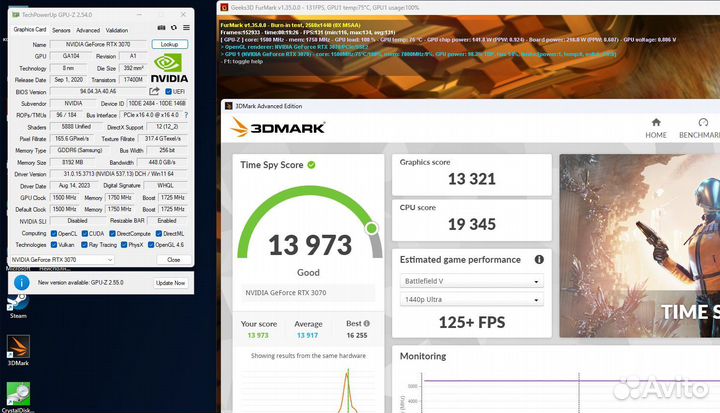Click the BIOS share/export arrow icon
This screenshot has width=720, height=413.
tap(154, 91)
